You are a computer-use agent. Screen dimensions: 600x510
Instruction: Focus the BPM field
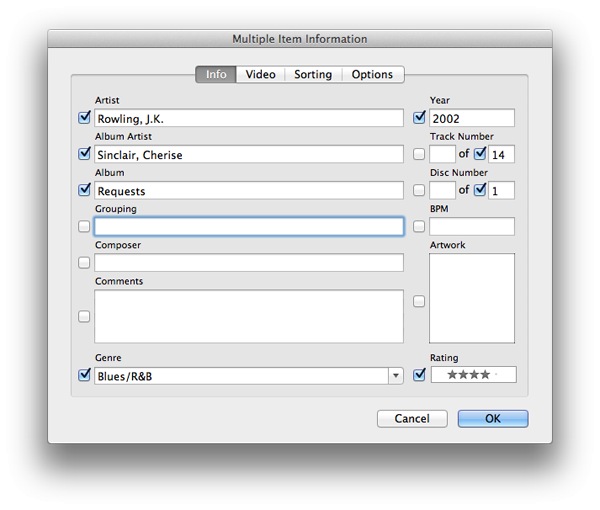pos(472,226)
